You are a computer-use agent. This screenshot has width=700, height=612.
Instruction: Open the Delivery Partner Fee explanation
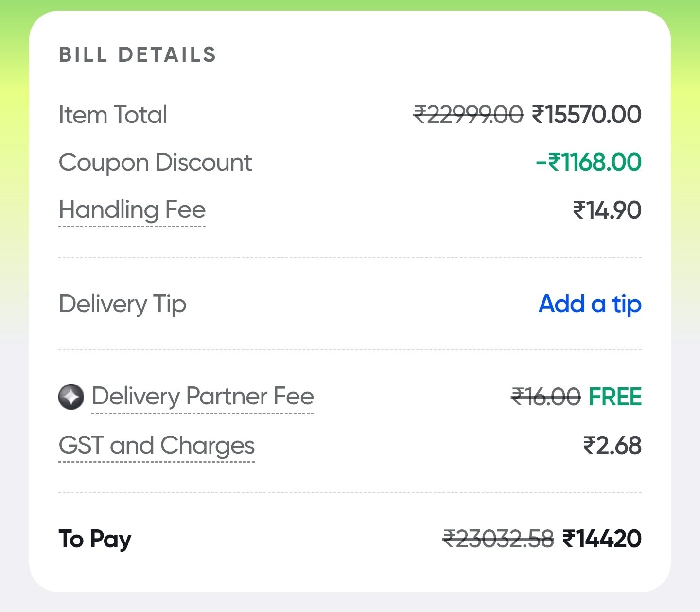pyautogui.click(x=203, y=397)
